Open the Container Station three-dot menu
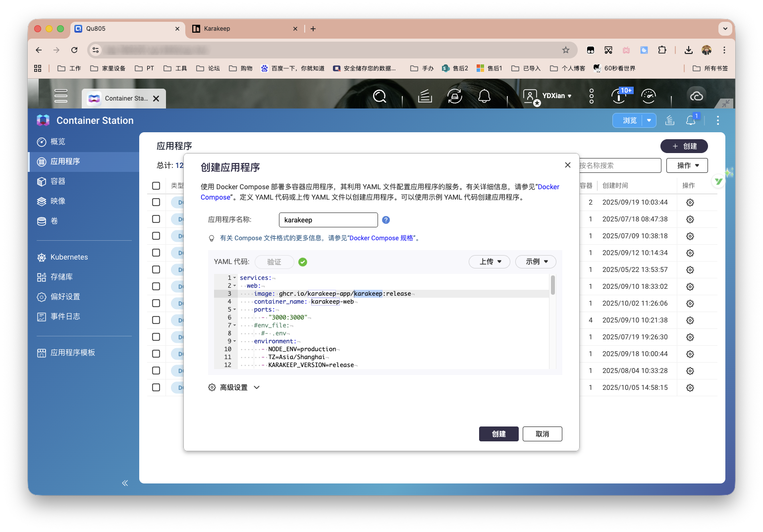The height and width of the screenshot is (532, 763). 717,120
